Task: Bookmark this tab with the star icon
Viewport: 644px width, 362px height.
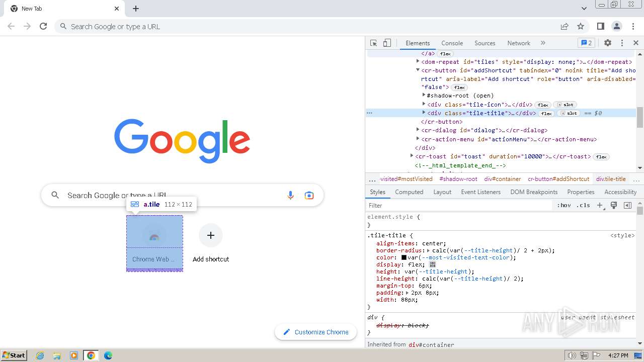Action: (581, 26)
